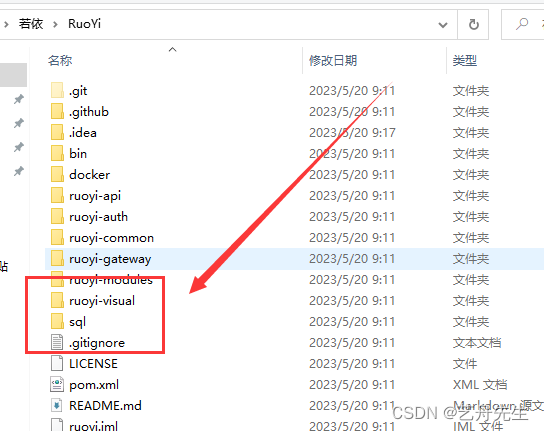Click the docker folder icon
Screen dimensions: 544x431
57,175
